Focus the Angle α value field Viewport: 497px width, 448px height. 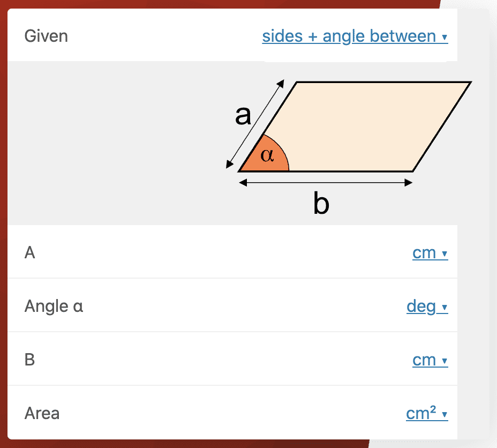coord(241,307)
